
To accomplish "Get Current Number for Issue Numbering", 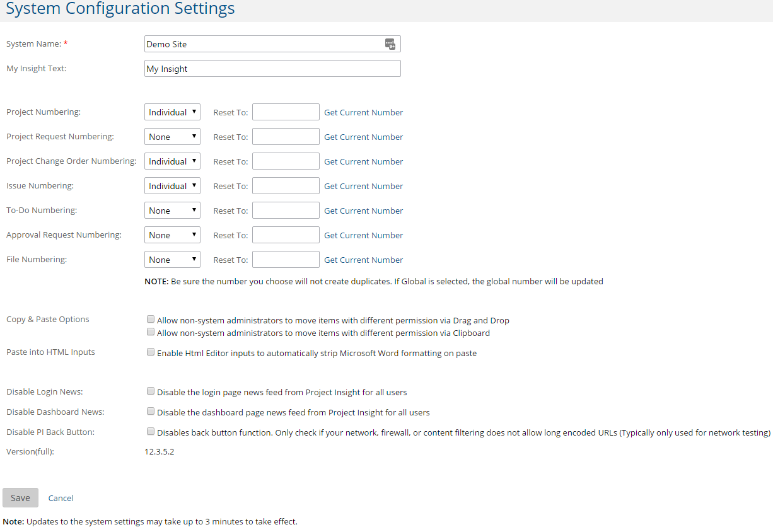I will click(364, 186).
